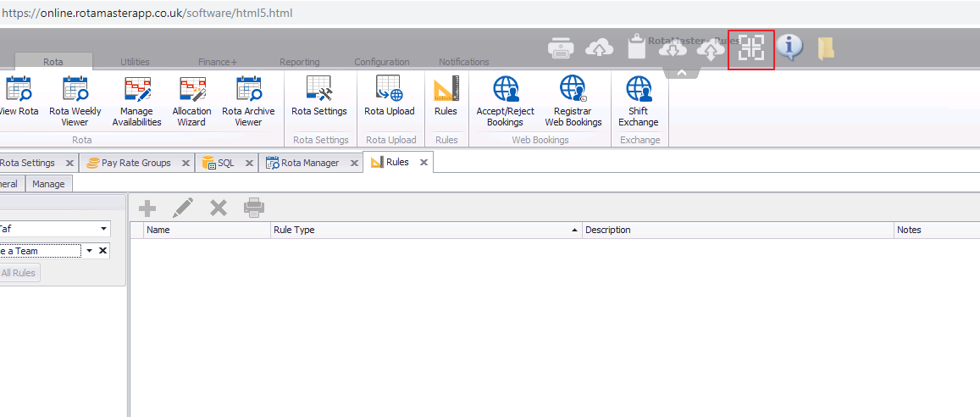The image size is (980, 417).
Task: Sort by the Rule Type column header
Action: coord(424,230)
